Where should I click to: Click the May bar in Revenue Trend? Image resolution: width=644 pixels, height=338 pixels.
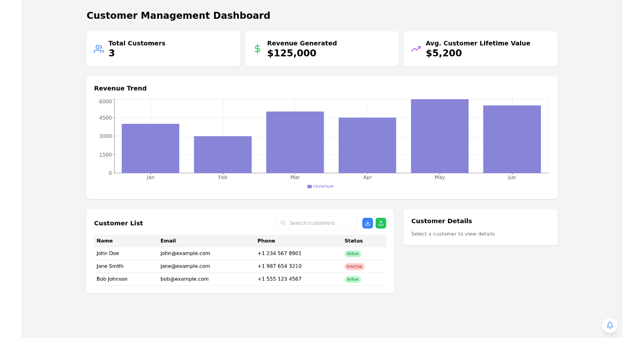[440, 134]
